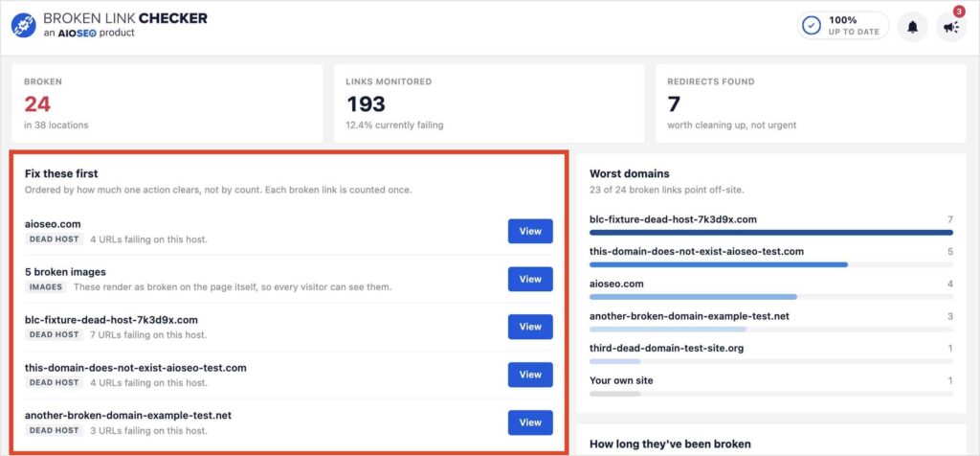Image resolution: width=980 pixels, height=456 pixels.
Task: View the aioseo.com dead host issue
Action: point(530,232)
